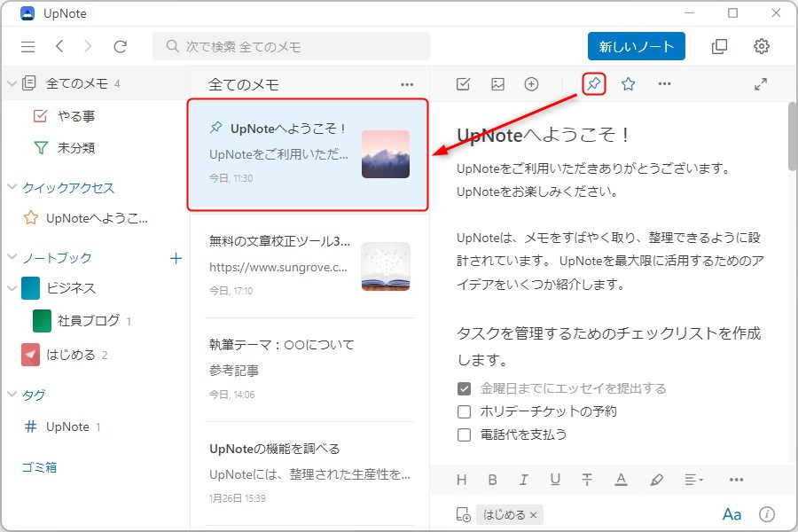Open note options three-dot menu beside star
This screenshot has height=532, width=798.
pyautogui.click(x=664, y=84)
